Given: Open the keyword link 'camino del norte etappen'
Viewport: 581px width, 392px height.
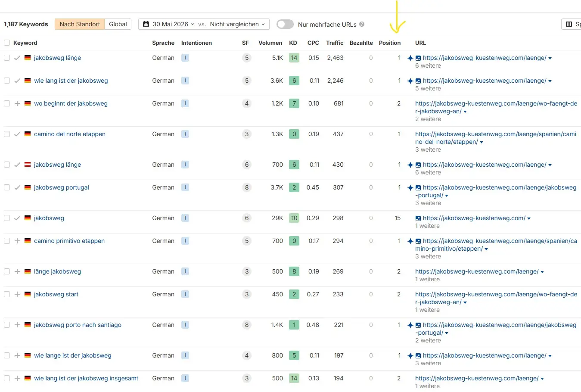Looking at the screenshot, I should pos(70,134).
